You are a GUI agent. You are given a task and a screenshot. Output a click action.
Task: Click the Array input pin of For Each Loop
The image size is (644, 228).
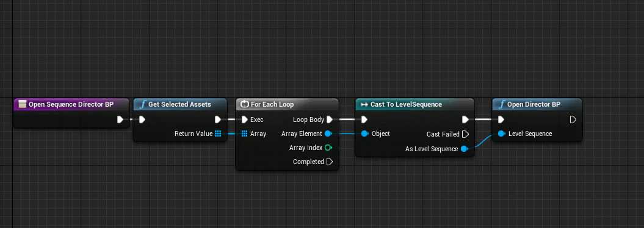pyautogui.click(x=244, y=134)
